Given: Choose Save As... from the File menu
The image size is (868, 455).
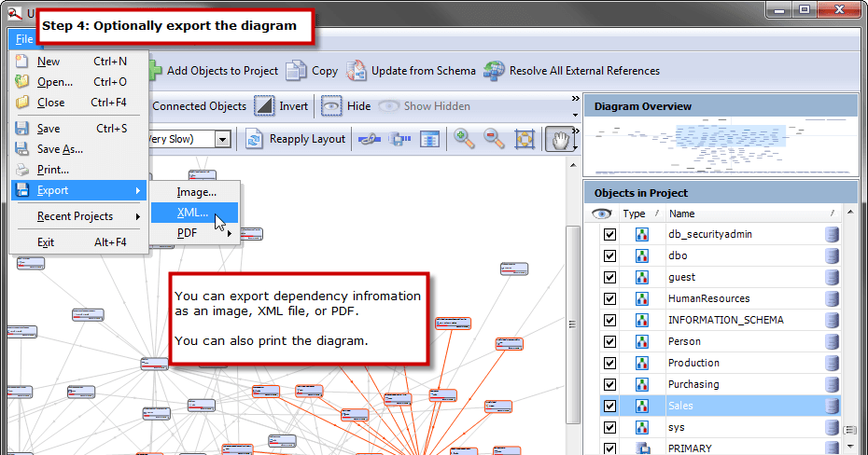Looking at the screenshot, I should point(78,149).
